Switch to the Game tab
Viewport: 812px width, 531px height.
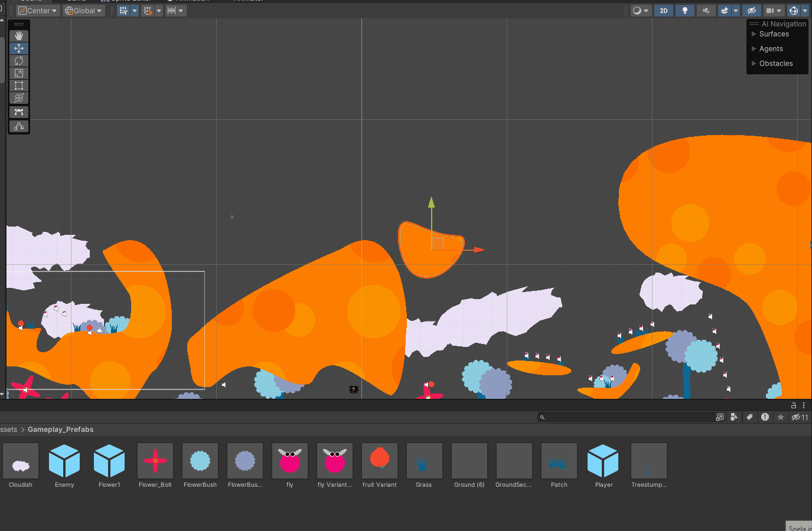coord(77,1)
